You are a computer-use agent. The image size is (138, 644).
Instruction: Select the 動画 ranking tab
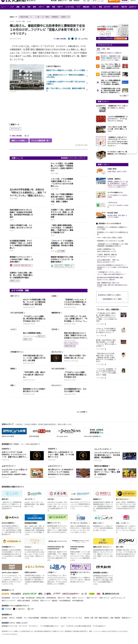(x=108, y=49)
